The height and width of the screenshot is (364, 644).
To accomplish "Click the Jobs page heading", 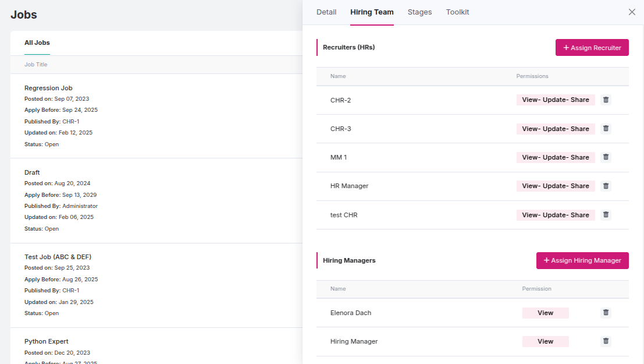I will pyautogui.click(x=24, y=15).
